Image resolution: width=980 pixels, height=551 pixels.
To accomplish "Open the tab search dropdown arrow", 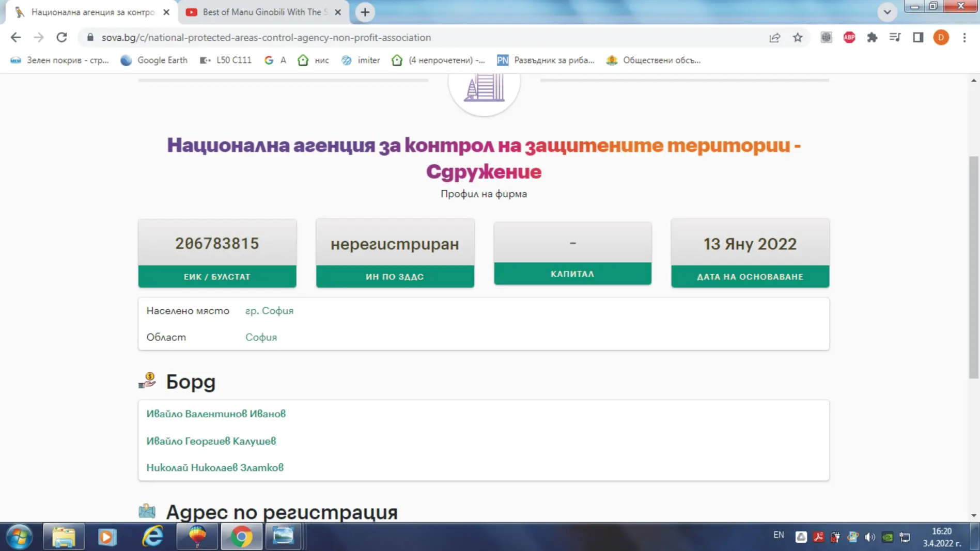I will pyautogui.click(x=887, y=12).
